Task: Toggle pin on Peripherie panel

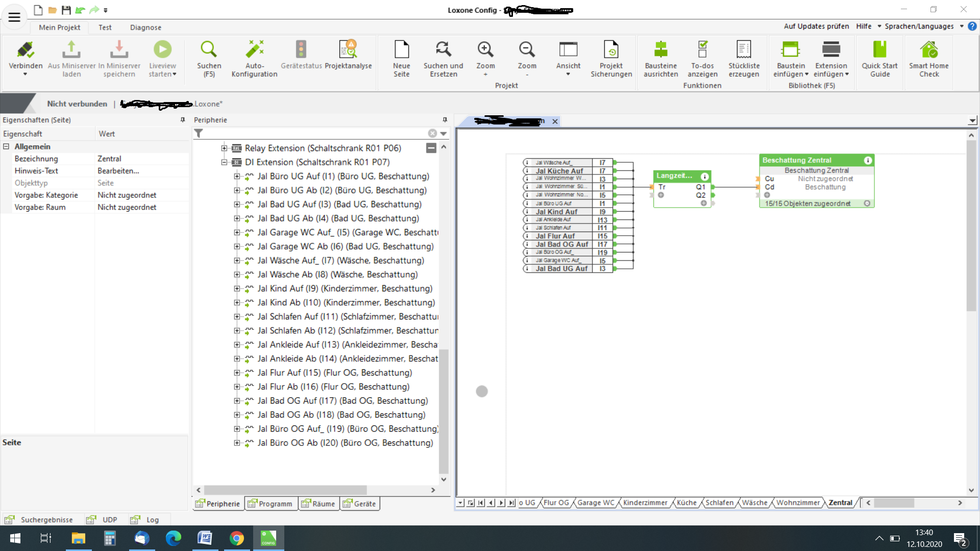Action: pos(445,120)
